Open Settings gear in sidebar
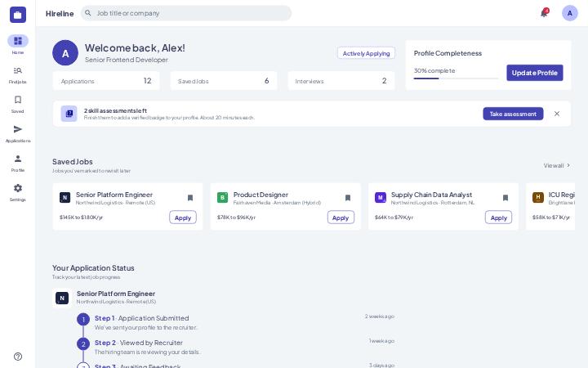588x368 pixels. click(x=18, y=192)
